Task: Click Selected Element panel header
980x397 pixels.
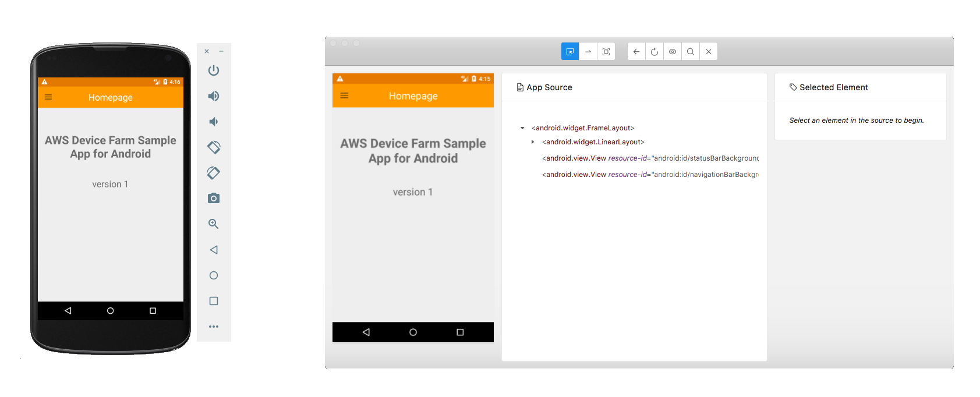Action: click(829, 87)
